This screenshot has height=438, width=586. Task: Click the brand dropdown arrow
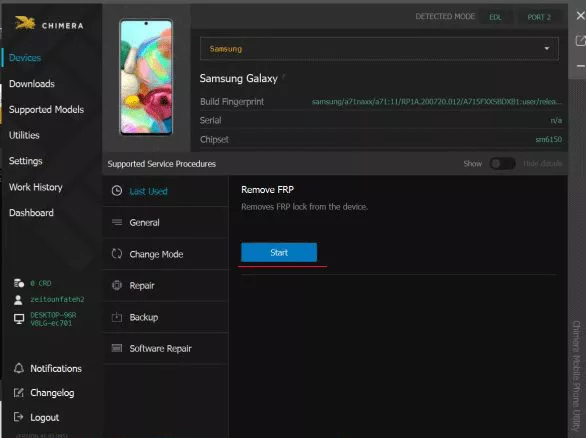547,49
